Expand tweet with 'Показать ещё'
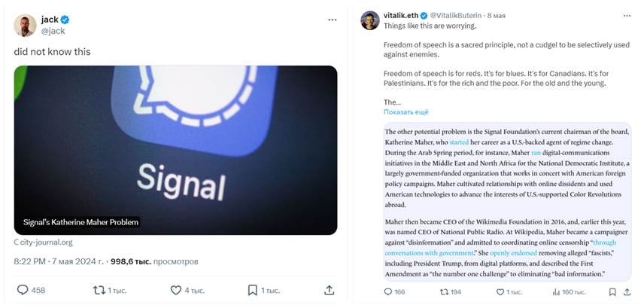The width and height of the screenshot is (644, 308). tap(406, 111)
